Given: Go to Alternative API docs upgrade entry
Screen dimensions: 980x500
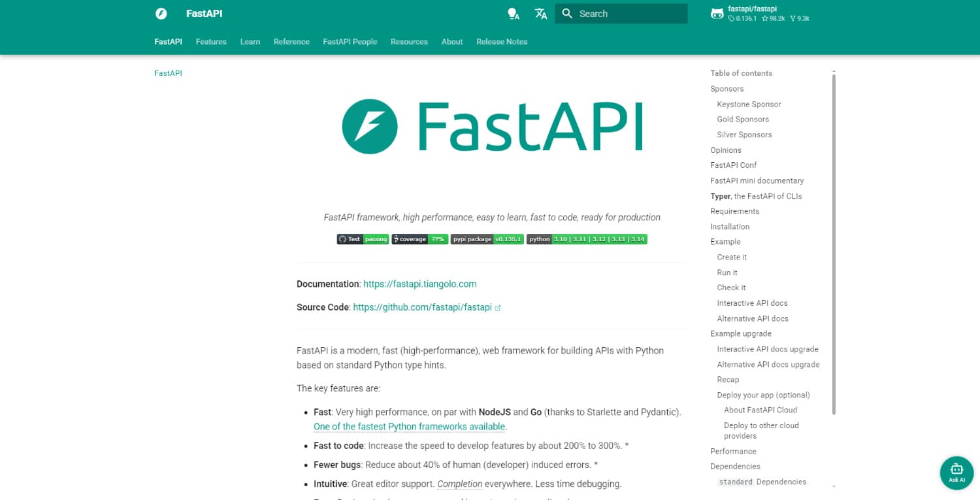Looking at the screenshot, I should [x=768, y=365].
